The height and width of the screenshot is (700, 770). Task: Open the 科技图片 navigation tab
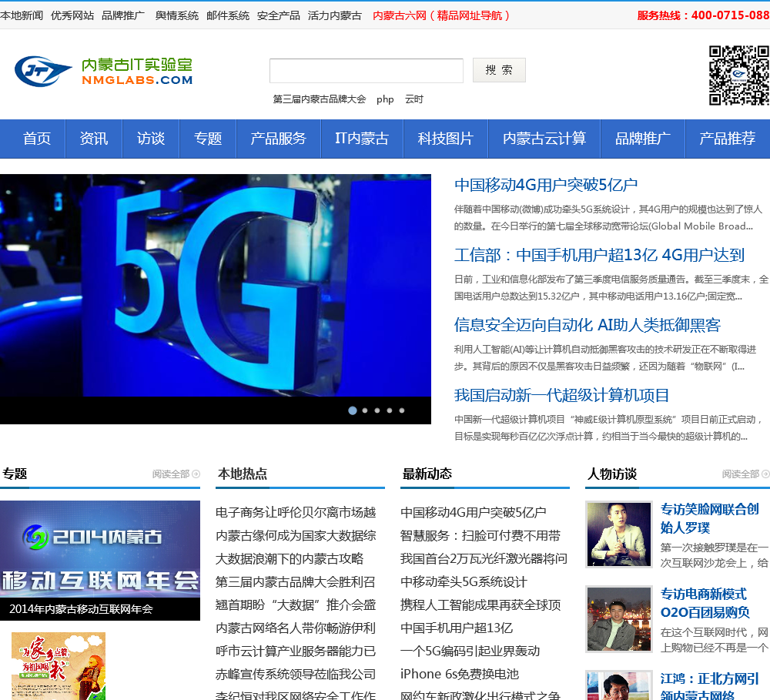pyautogui.click(x=445, y=139)
